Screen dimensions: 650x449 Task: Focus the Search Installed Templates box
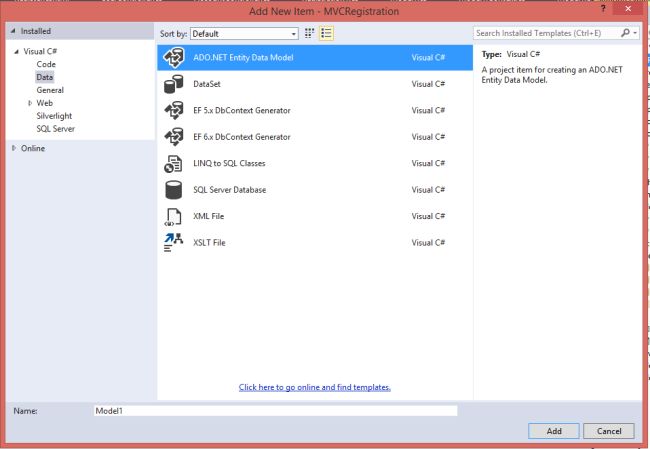547,33
